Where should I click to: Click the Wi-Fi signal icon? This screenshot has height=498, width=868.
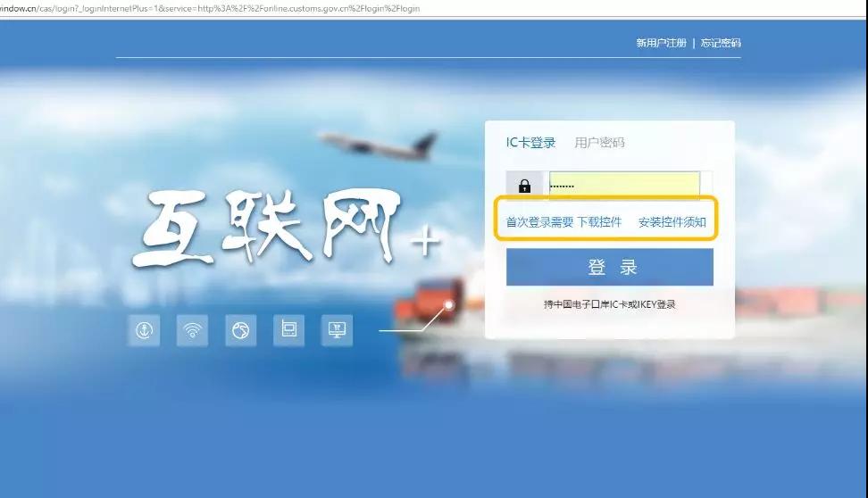[x=192, y=330]
